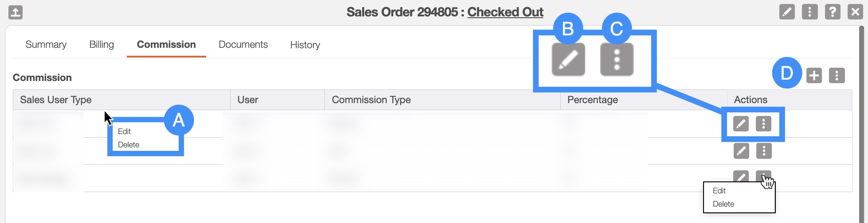868x223 pixels.
Task: Click the question mark help icon
Action: tap(833, 12)
